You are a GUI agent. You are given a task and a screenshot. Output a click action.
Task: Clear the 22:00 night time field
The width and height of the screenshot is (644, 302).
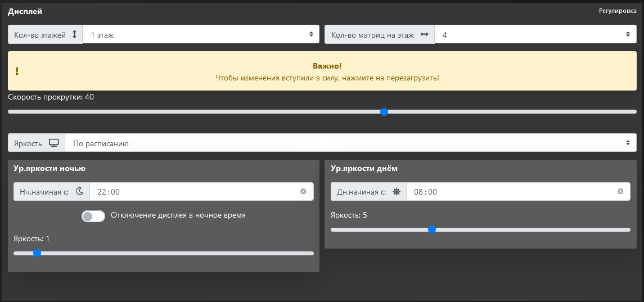tap(303, 192)
